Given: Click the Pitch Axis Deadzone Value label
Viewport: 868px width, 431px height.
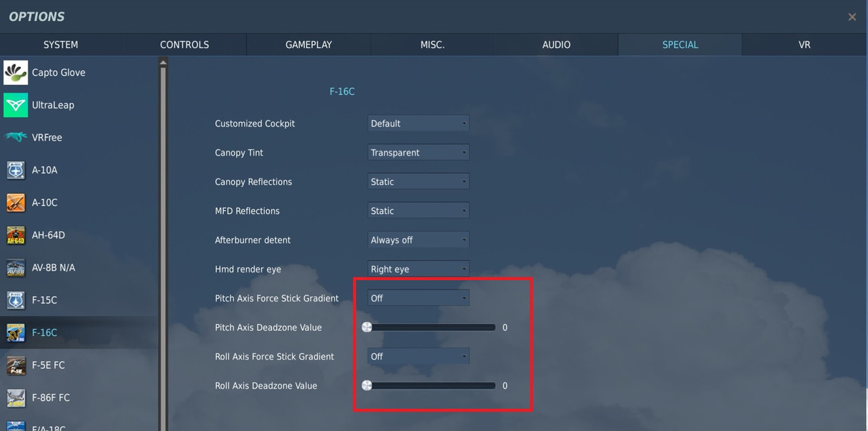Looking at the screenshot, I should 269,327.
